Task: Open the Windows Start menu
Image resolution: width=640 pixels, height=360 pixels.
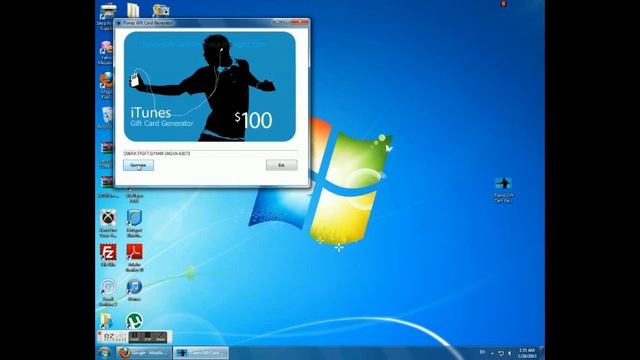Action: [104, 353]
